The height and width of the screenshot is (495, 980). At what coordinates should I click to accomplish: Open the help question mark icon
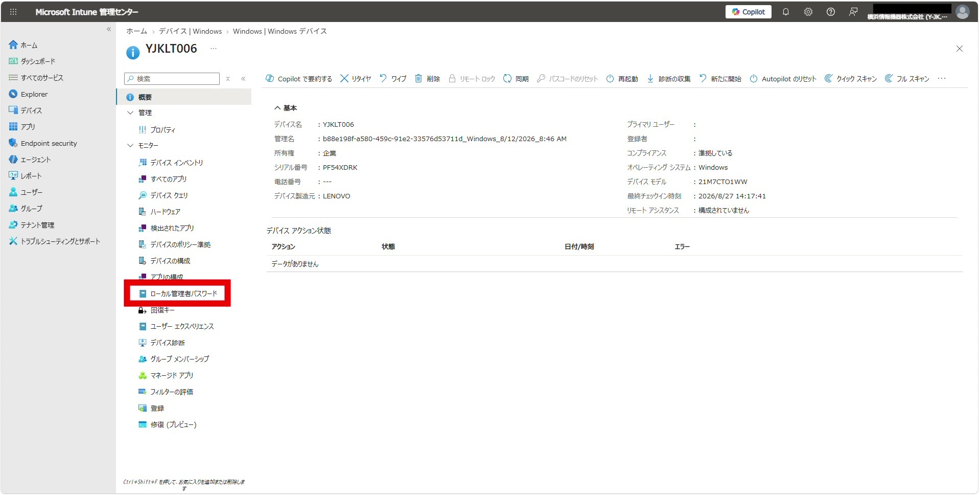point(831,12)
